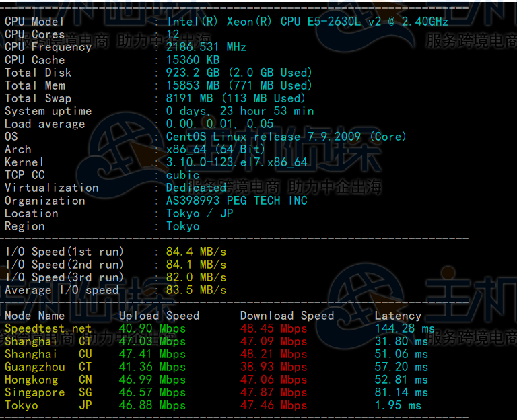Click the Shanghai CT latency '31.80 ms'
The height and width of the screenshot is (420, 517).
(x=401, y=341)
